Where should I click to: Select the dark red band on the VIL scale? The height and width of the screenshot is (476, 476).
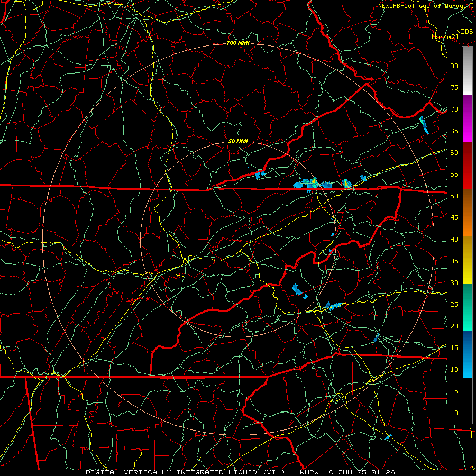click(x=467, y=166)
